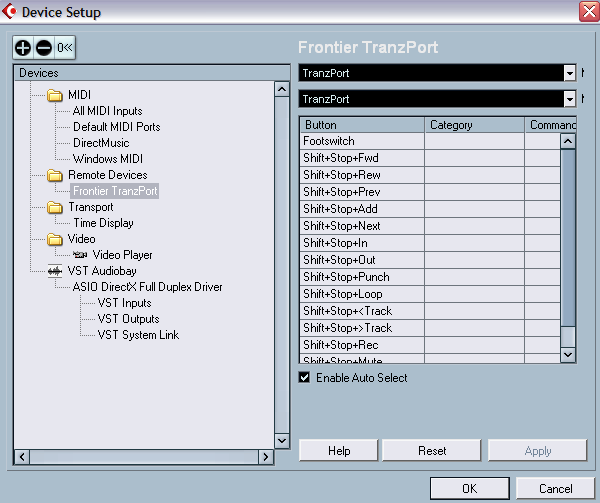Toggle Enable Auto Select checkbox
Viewport: 600px width, 503px height.
coord(304,378)
